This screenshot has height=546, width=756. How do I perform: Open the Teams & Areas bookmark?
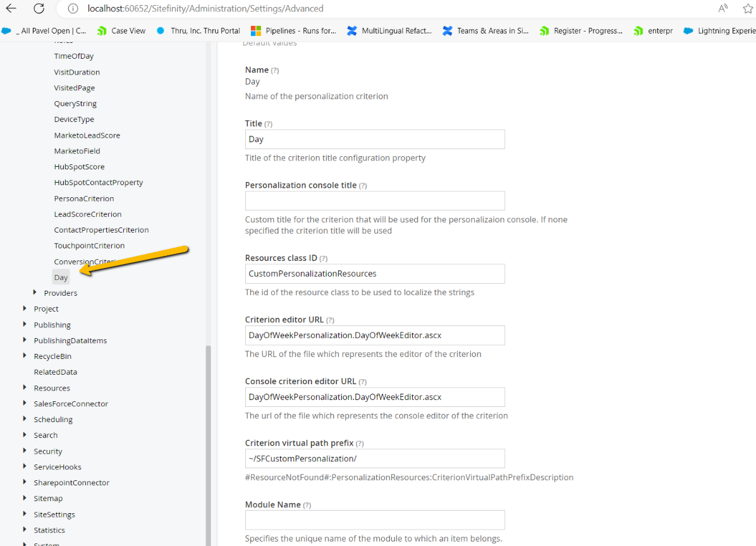[x=485, y=31]
